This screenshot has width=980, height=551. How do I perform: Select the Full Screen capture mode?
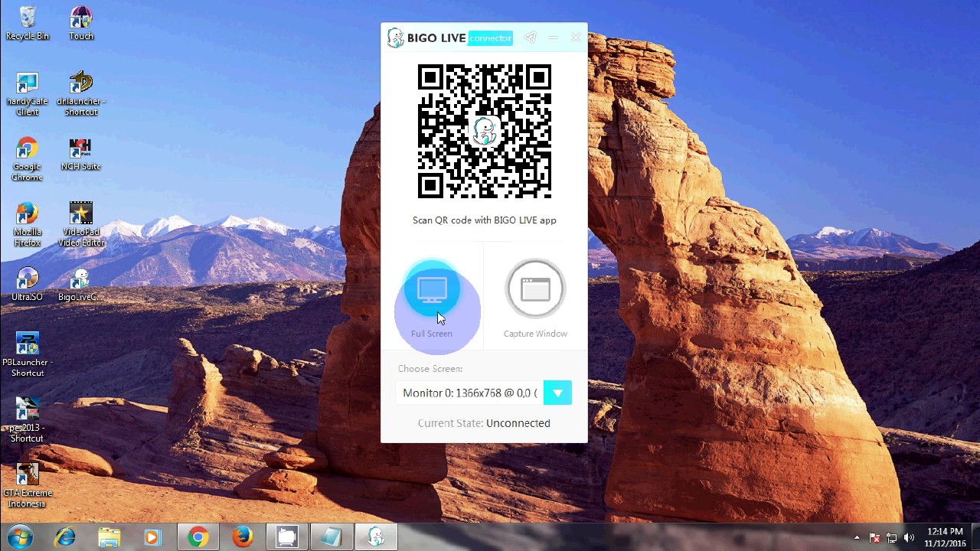(x=432, y=289)
